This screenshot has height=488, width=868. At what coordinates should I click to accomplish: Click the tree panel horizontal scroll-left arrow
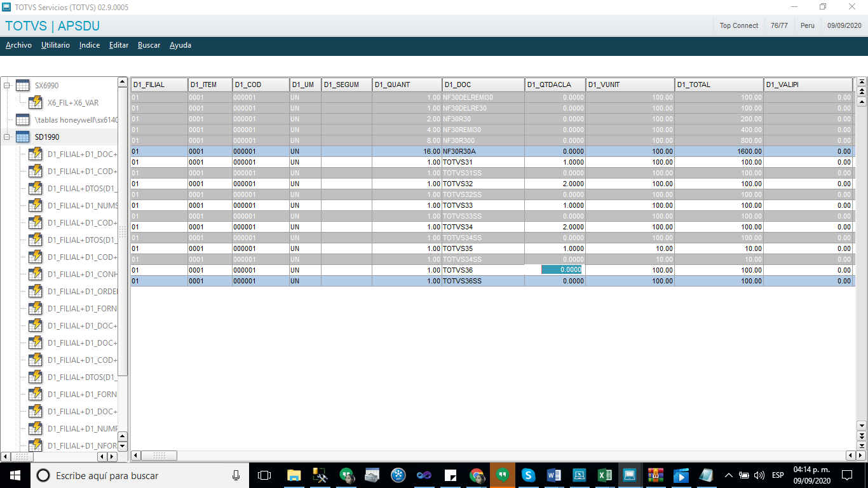6,456
